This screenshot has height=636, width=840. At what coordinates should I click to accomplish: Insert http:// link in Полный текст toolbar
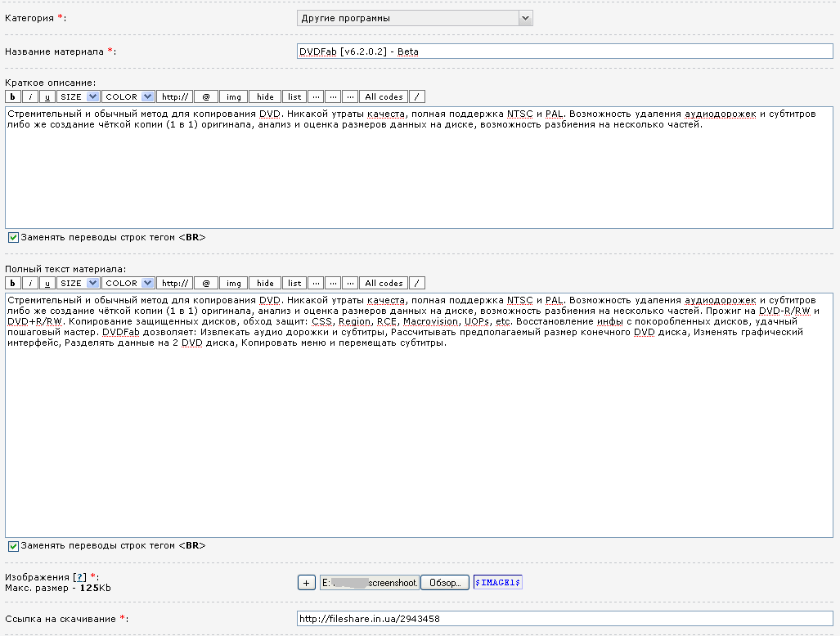point(175,283)
